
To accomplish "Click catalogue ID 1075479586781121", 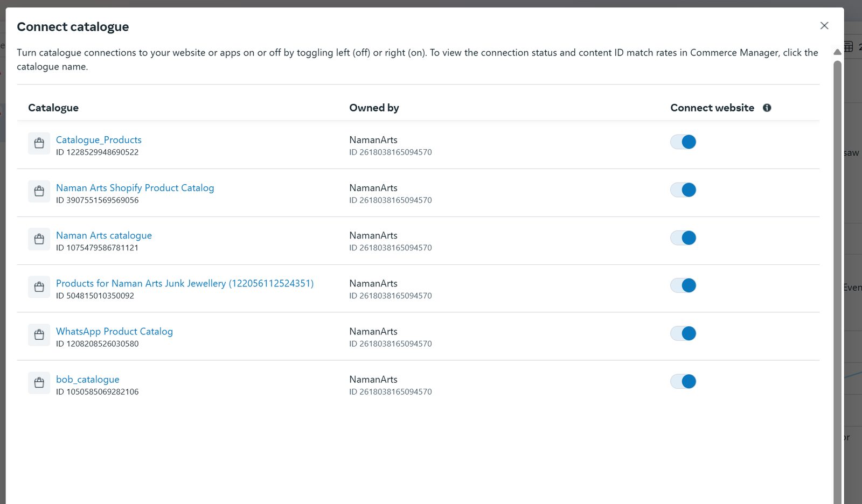I will tap(97, 248).
